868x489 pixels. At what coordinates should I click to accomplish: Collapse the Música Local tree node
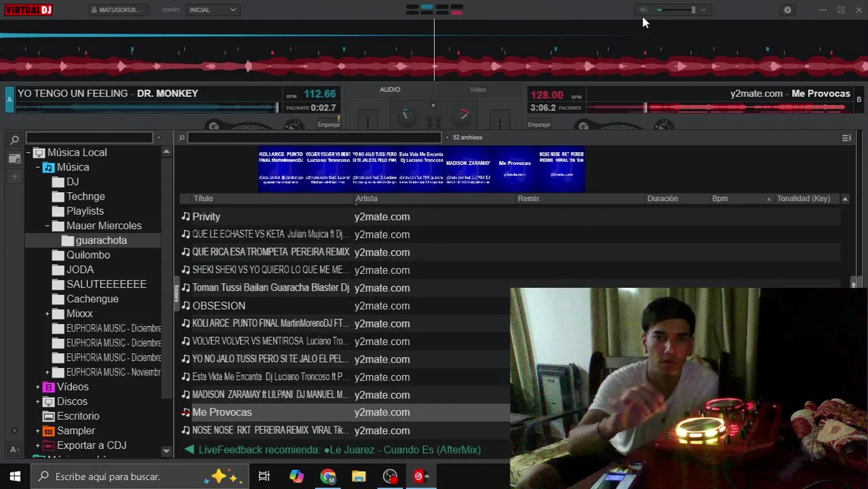(28, 153)
